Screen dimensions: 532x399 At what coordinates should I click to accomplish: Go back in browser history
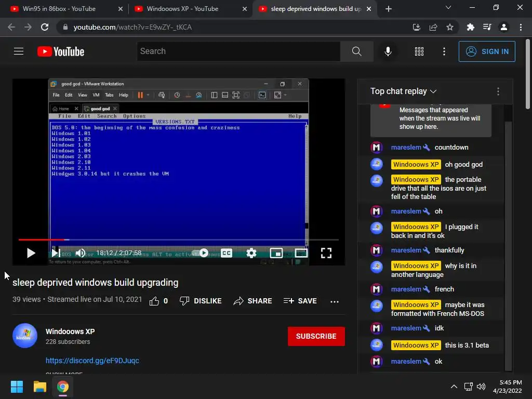coord(11,27)
